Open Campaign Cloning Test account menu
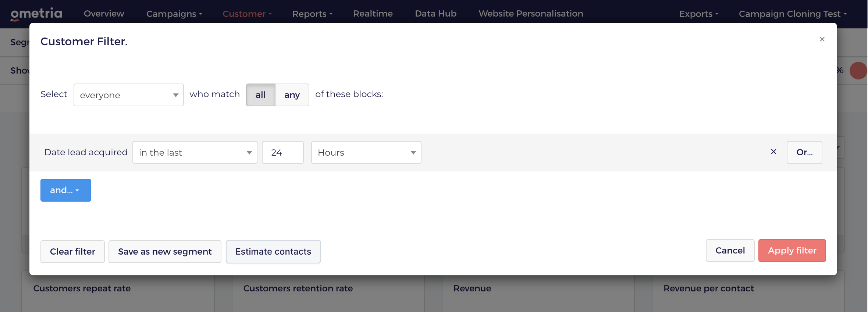The height and width of the screenshot is (312, 868). (x=793, y=14)
